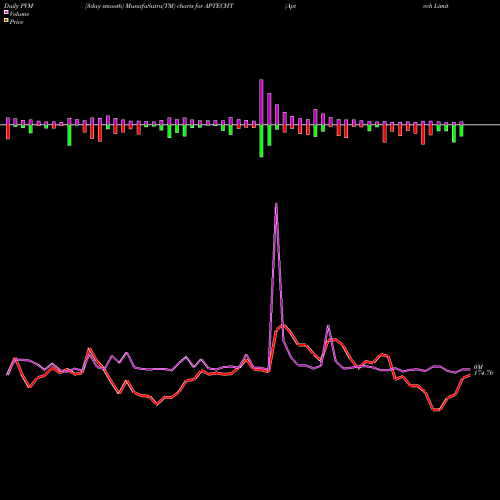Select the Volume legend label

pos(19,14)
